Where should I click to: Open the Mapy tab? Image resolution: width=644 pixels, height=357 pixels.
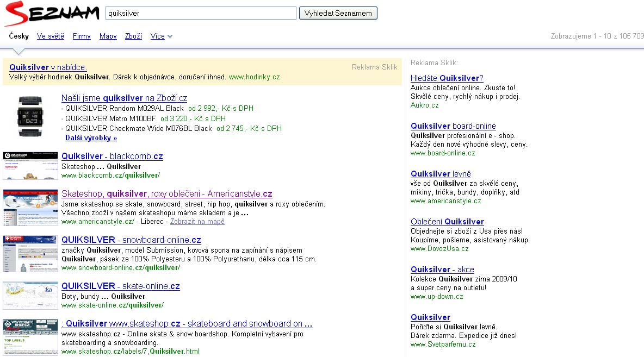pyautogui.click(x=108, y=36)
